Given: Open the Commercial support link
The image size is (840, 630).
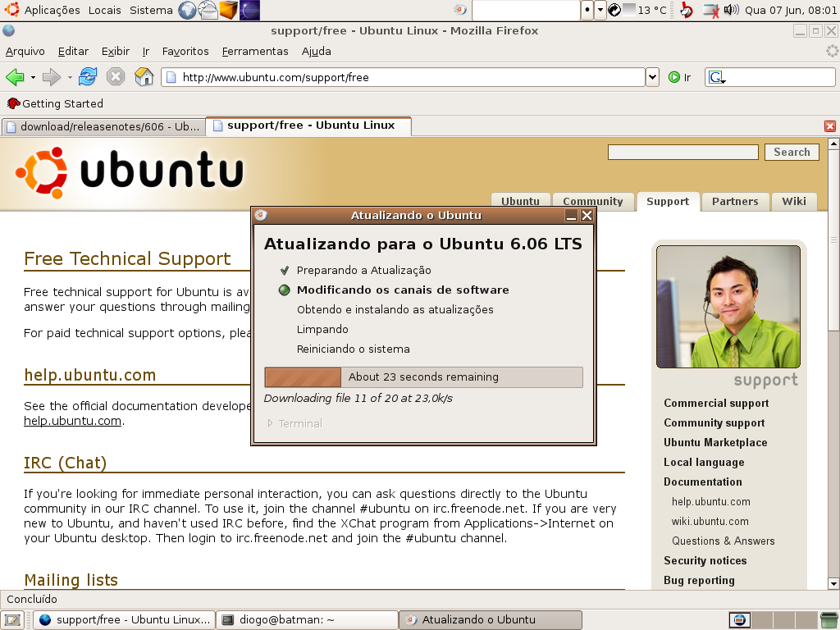Looking at the screenshot, I should [x=716, y=404].
